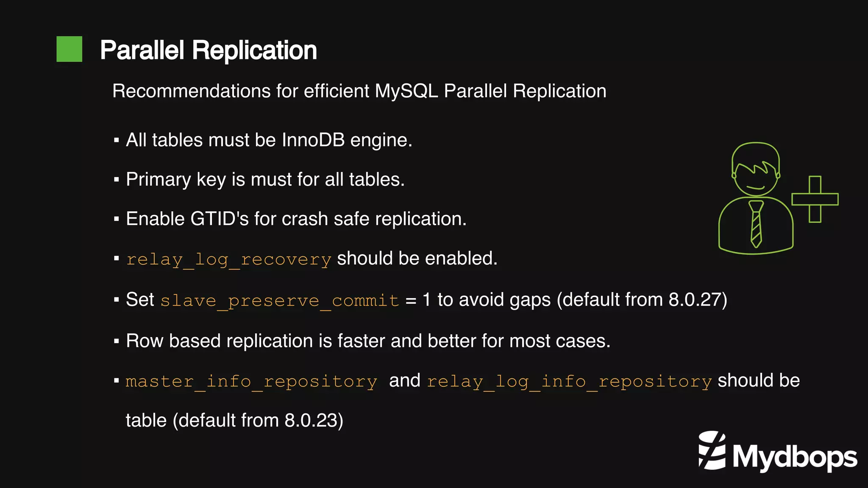Viewport: 868px width, 488px height.
Task: Click the relay_log_recovery variable text
Action: (228, 259)
